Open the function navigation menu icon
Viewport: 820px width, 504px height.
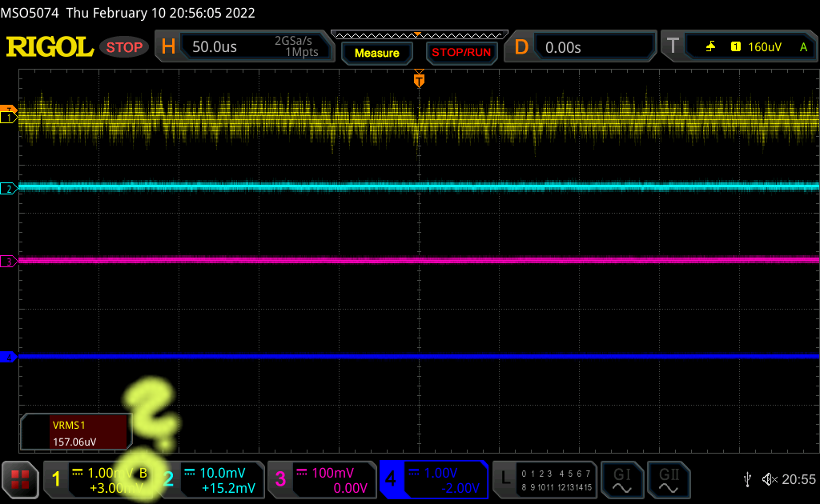(20, 479)
